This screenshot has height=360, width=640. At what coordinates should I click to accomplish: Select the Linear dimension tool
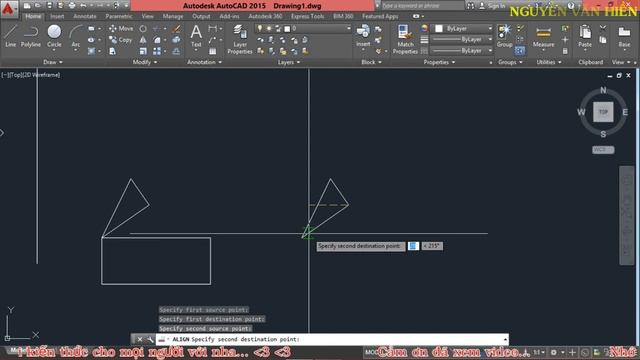pyautogui.click(x=213, y=29)
